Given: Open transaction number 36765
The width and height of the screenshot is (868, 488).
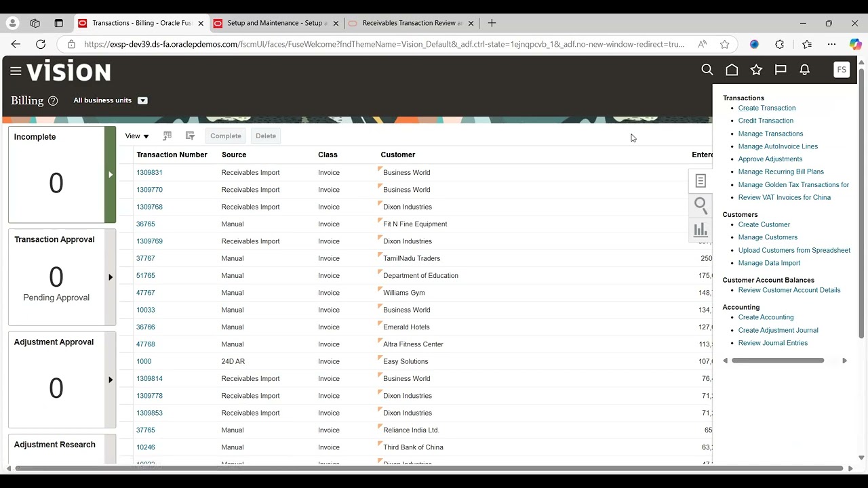Looking at the screenshot, I should 145,224.
